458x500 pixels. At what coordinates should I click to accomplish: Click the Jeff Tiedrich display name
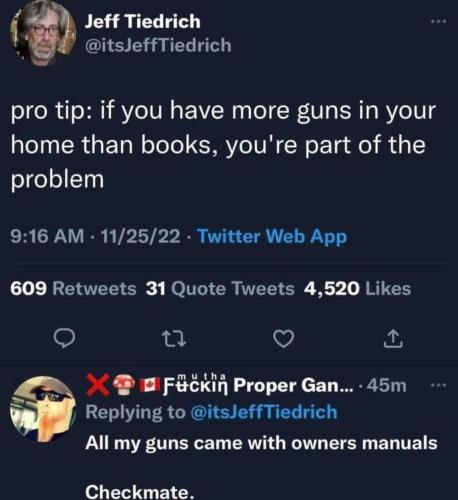coord(143,22)
